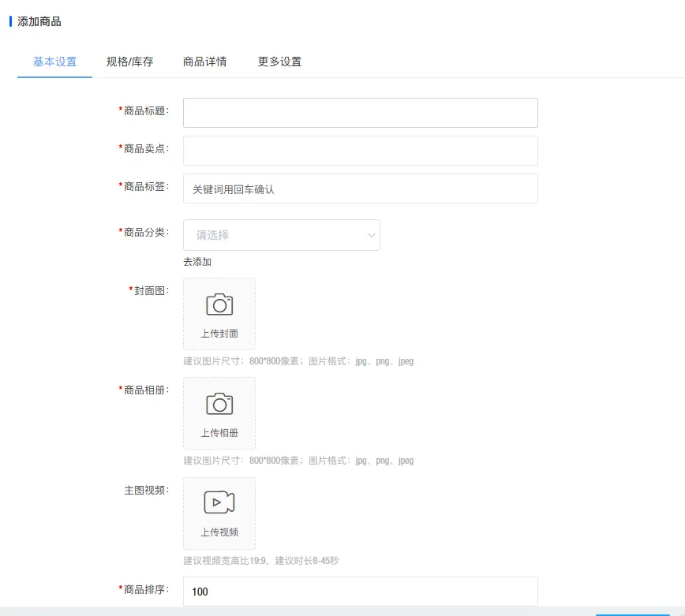The height and width of the screenshot is (616, 685).
Task: Click the 上传封面 camera upload icon
Action: pyautogui.click(x=219, y=304)
